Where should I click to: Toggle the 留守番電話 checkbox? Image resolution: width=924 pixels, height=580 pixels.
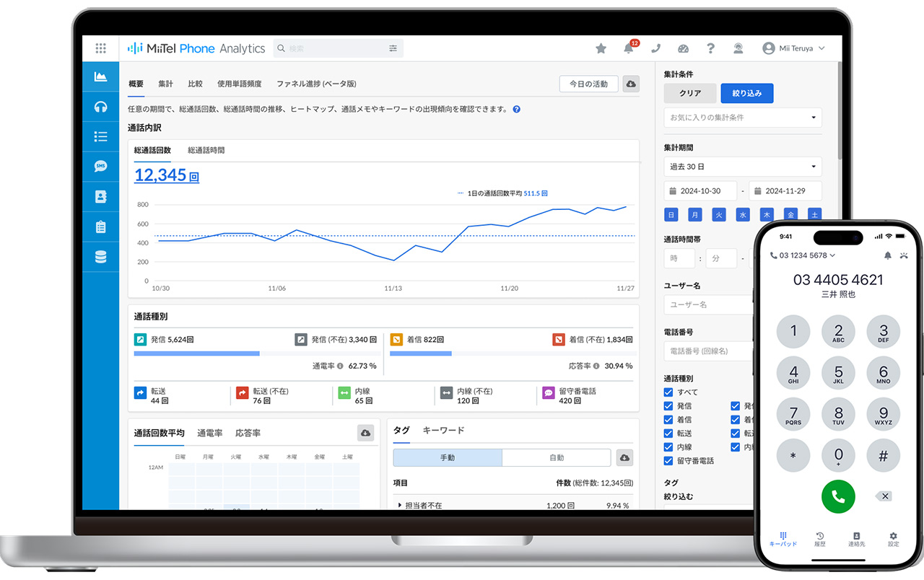(x=668, y=461)
